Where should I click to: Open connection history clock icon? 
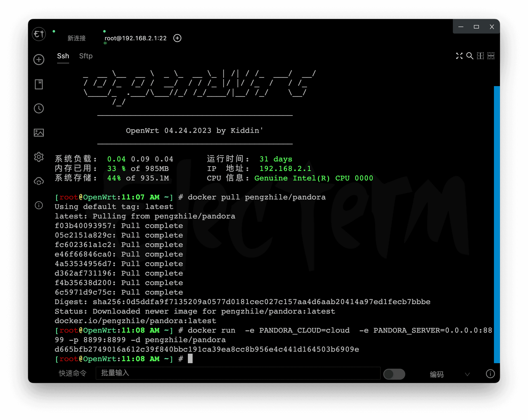(39, 108)
